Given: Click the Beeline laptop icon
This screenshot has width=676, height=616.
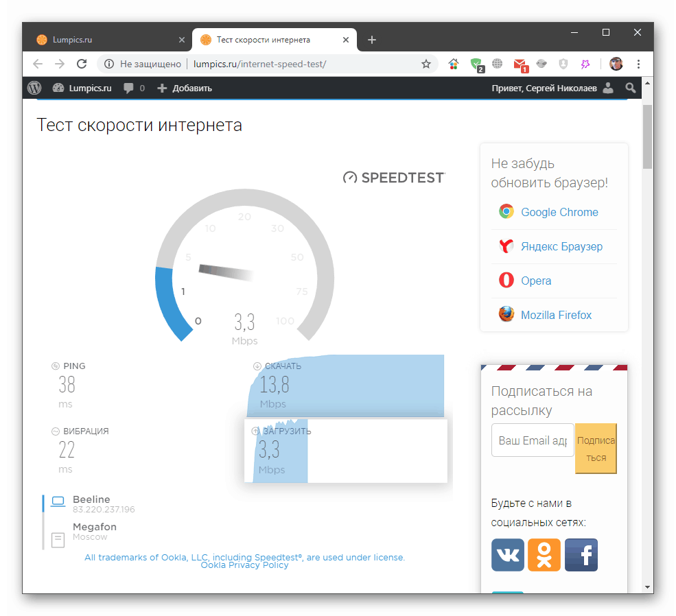Looking at the screenshot, I should click(58, 502).
